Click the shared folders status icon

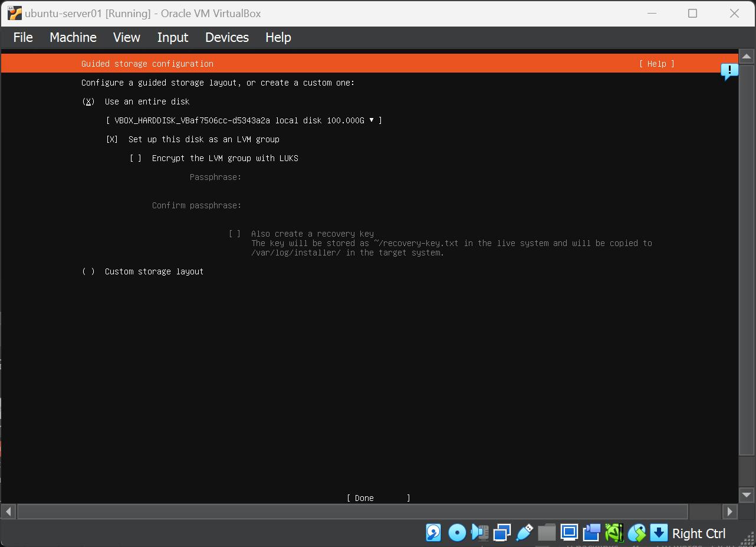click(547, 533)
